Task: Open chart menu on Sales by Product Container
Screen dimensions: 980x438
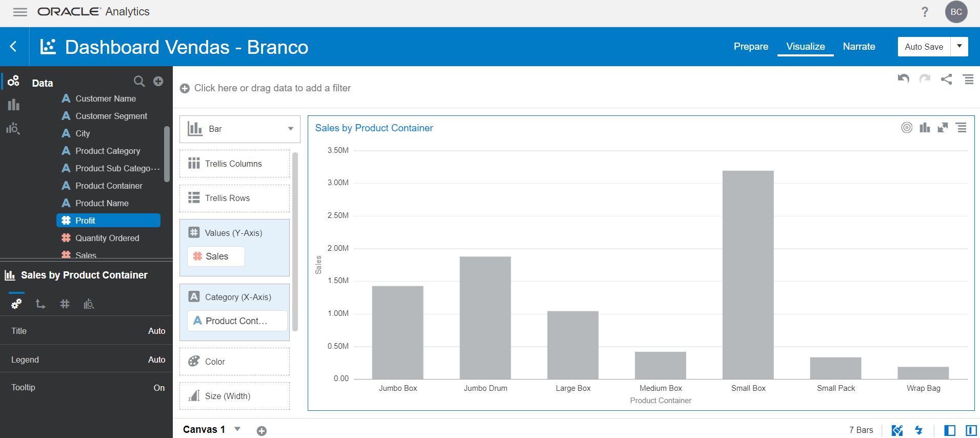Action: click(x=962, y=128)
